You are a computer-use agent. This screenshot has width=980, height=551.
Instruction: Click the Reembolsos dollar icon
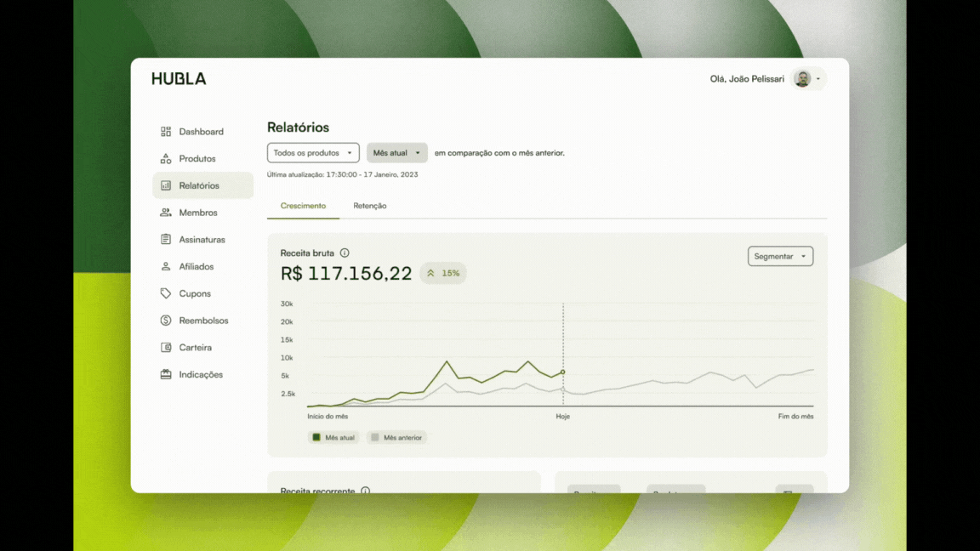pyautogui.click(x=166, y=321)
